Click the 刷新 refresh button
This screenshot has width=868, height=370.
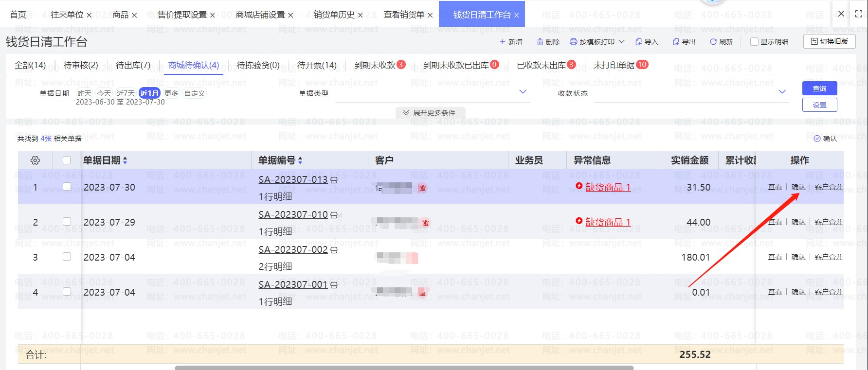pos(722,42)
